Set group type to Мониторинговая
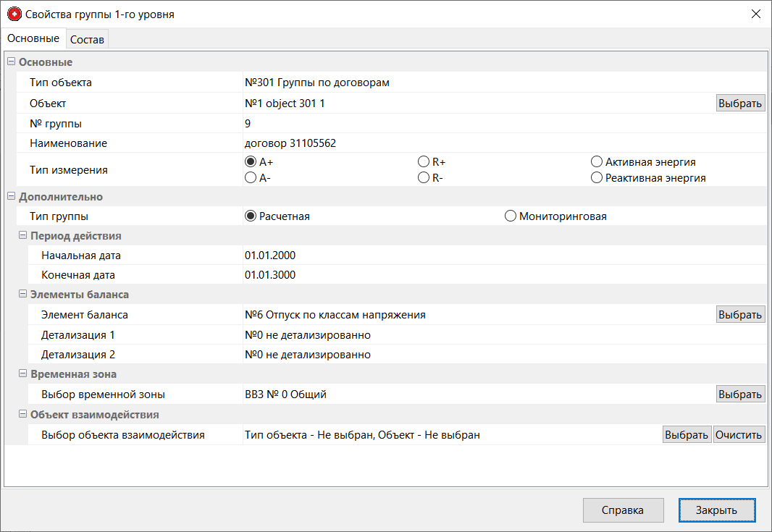772x532 pixels. [x=510, y=215]
